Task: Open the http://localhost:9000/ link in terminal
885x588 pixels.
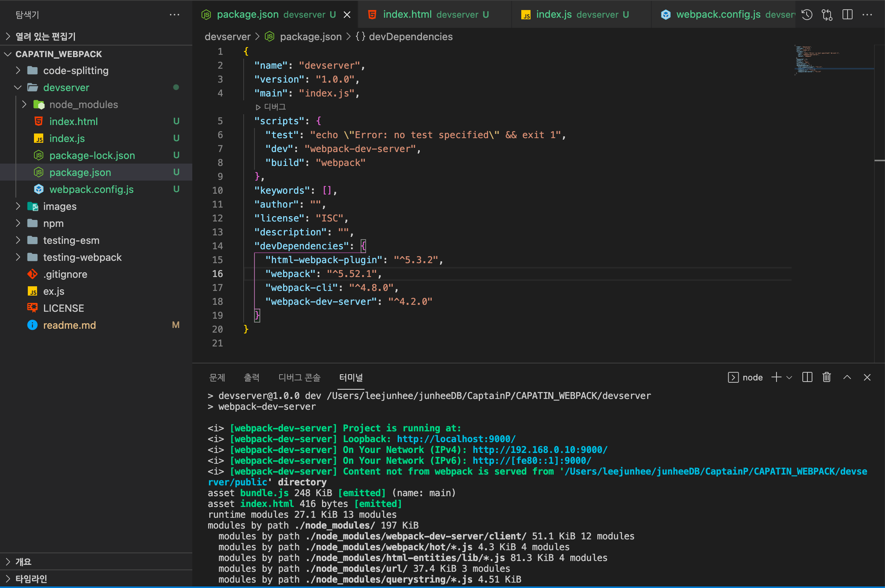Action: tap(456, 439)
